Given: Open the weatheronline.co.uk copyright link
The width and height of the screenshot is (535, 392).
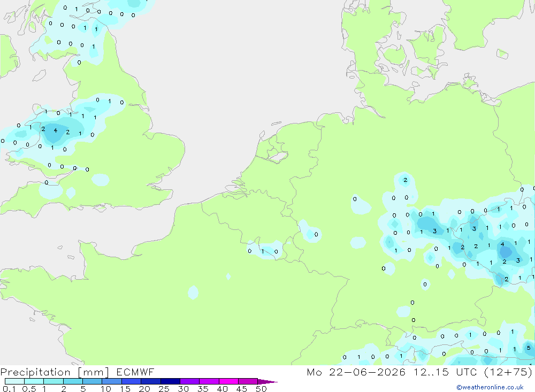Looking at the screenshot, I should click(490, 387).
